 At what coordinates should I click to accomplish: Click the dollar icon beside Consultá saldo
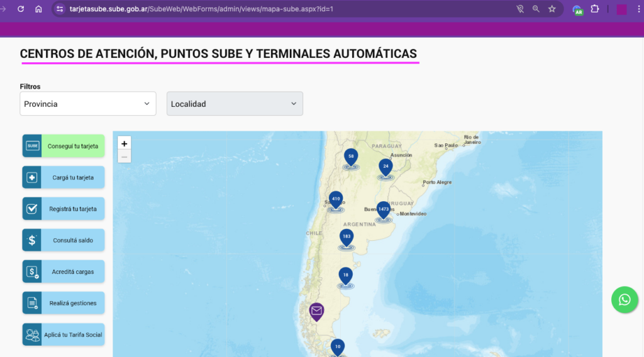point(32,240)
